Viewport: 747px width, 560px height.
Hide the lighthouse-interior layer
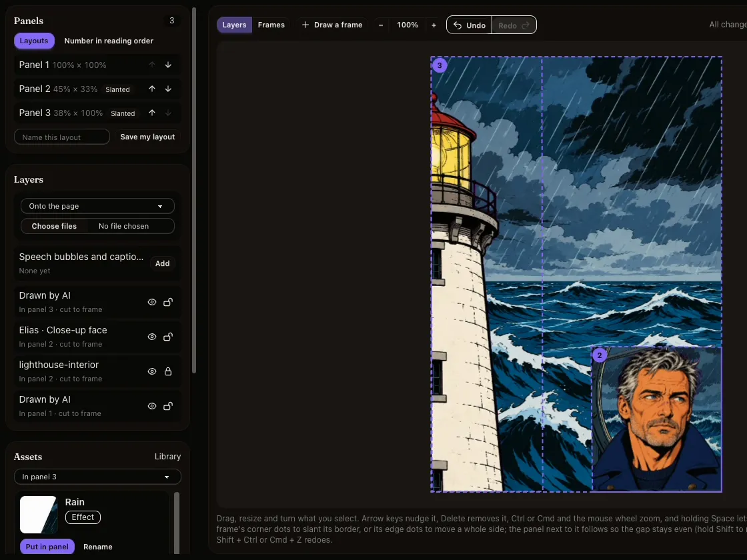click(152, 371)
